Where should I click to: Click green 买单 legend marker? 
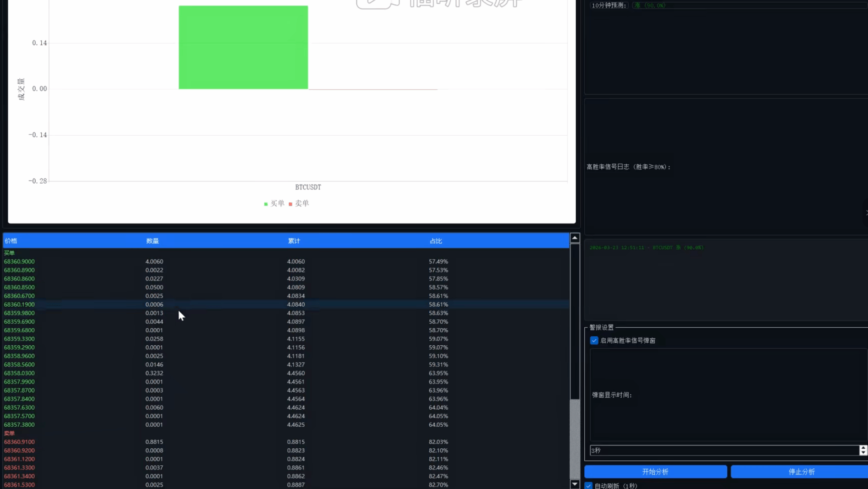(x=266, y=204)
